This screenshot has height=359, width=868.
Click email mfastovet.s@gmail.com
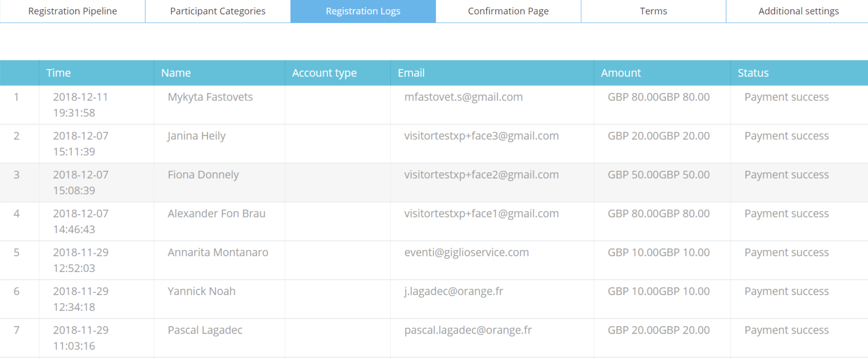pyautogui.click(x=464, y=97)
